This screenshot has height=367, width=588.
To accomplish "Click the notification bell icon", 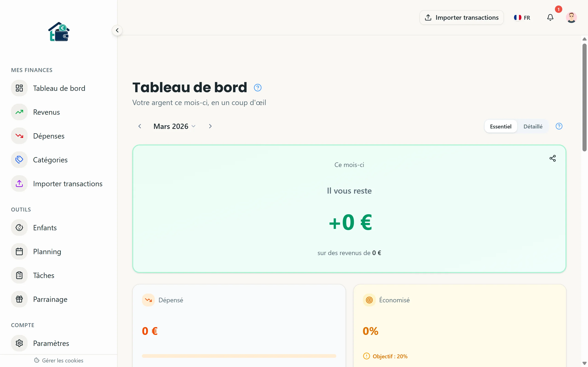I will tap(550, 17).
